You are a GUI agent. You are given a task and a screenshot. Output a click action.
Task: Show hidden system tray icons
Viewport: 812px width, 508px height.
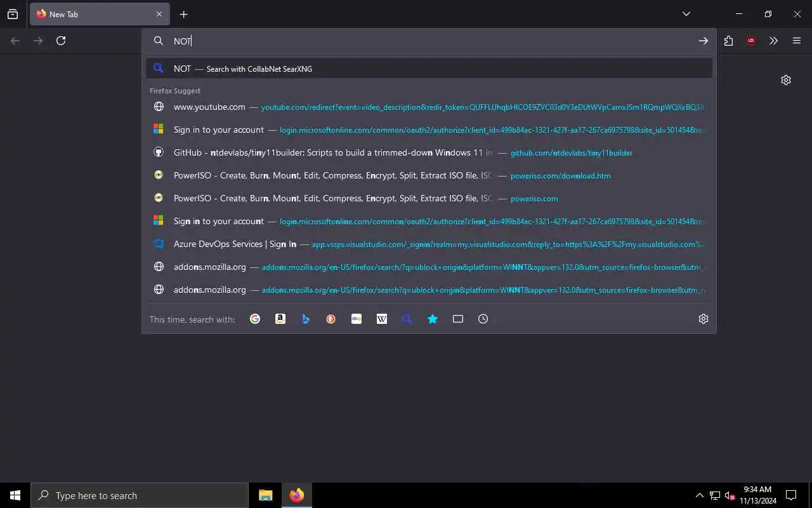699,495
